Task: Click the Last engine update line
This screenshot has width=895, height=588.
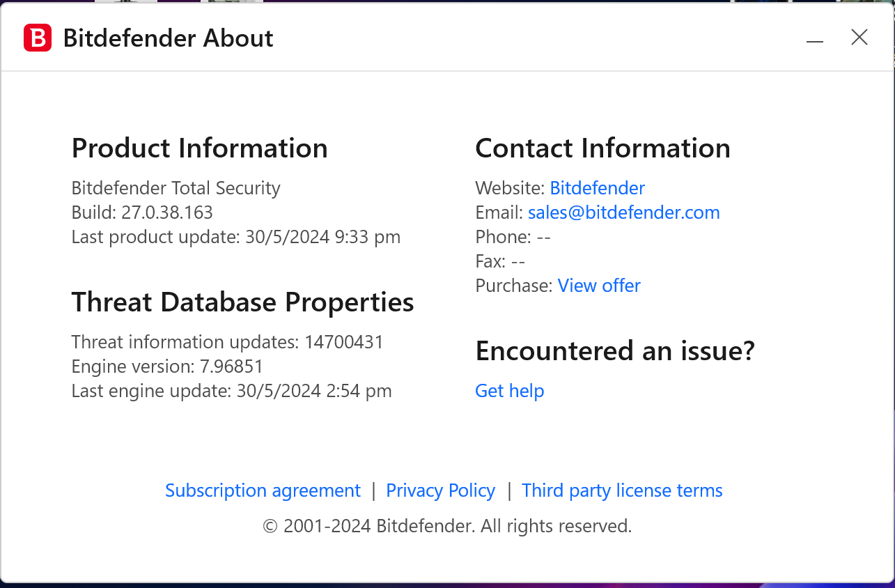Action: click(231, 391)
